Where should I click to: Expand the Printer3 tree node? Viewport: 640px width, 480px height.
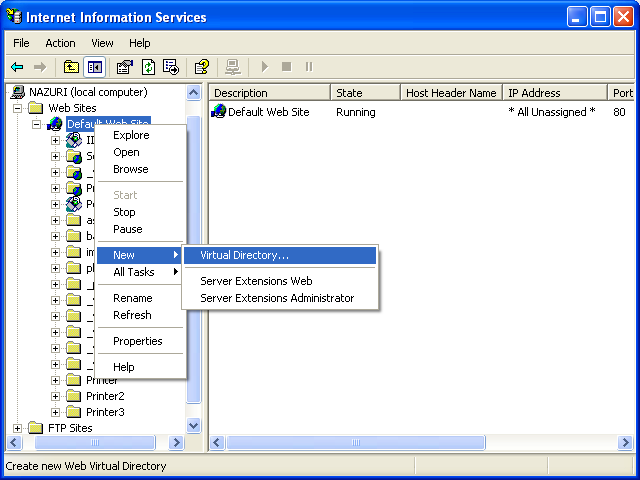(56, 412)
